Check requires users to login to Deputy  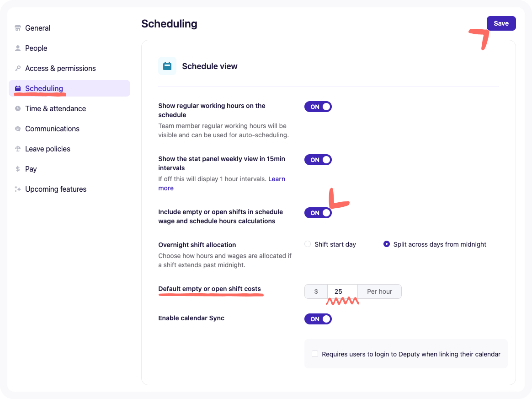(314, 354)
